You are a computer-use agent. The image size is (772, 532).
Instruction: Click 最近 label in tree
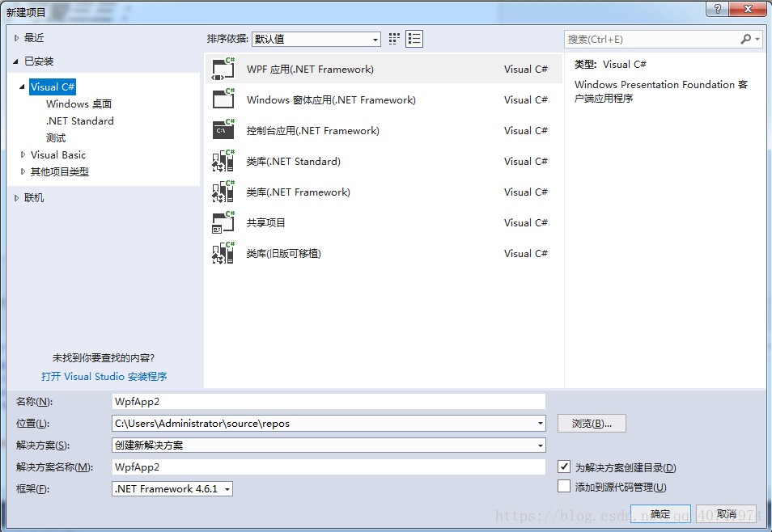(x=34, y=38)
